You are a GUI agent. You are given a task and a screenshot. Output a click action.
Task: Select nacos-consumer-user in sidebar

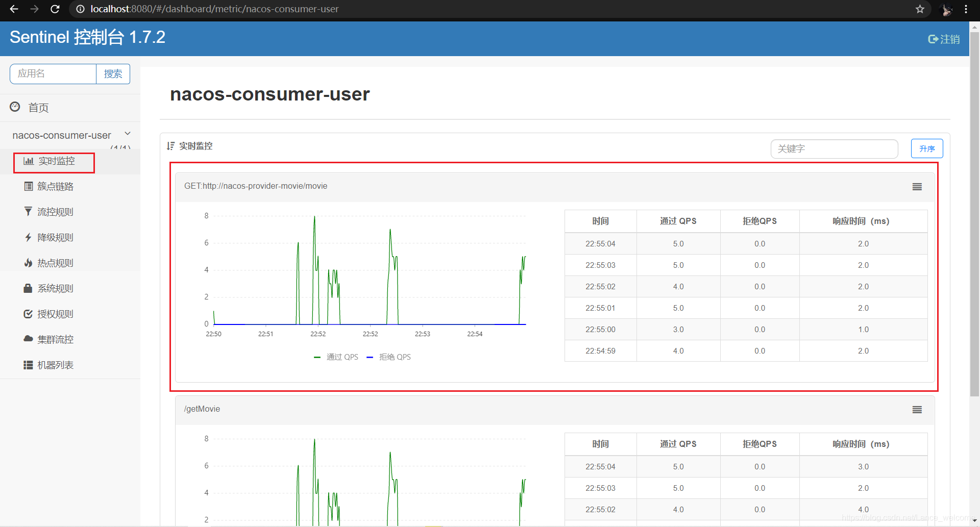(x=62, y=135)
